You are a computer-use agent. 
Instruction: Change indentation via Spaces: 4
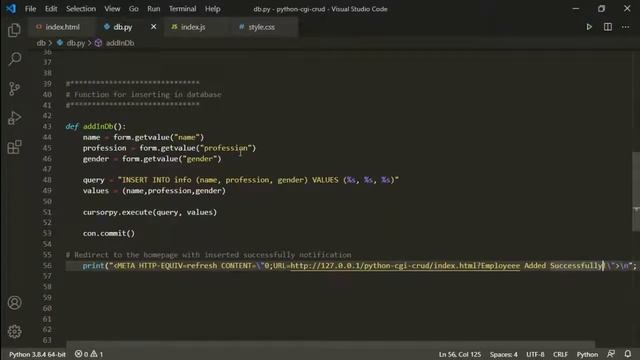504,354
